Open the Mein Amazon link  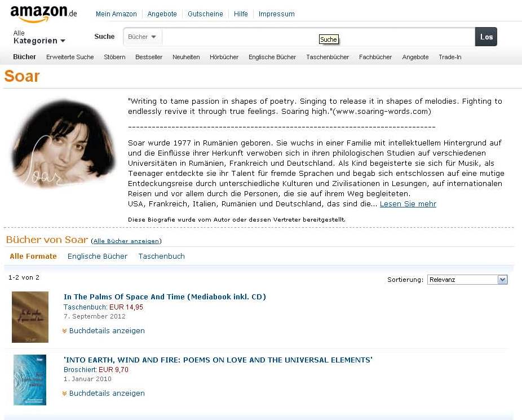[x=116, y=14]
